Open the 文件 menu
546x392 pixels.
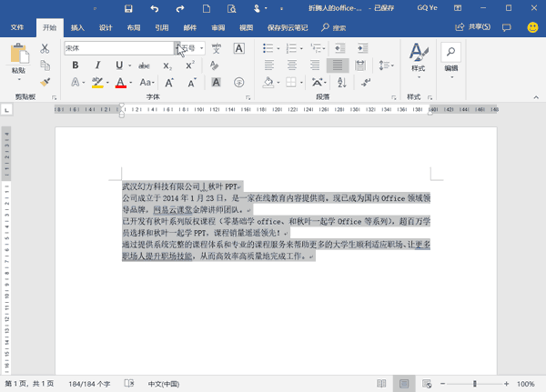(17, 27)
